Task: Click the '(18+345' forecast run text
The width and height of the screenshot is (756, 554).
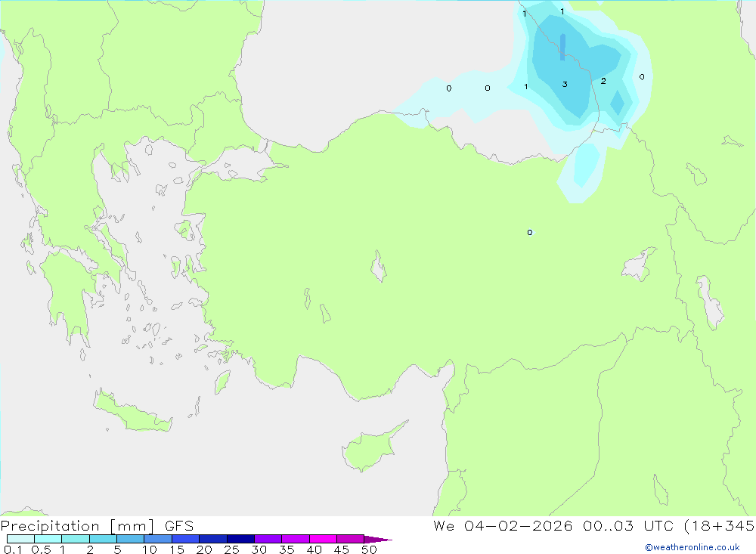Action: tap(720, 526)
